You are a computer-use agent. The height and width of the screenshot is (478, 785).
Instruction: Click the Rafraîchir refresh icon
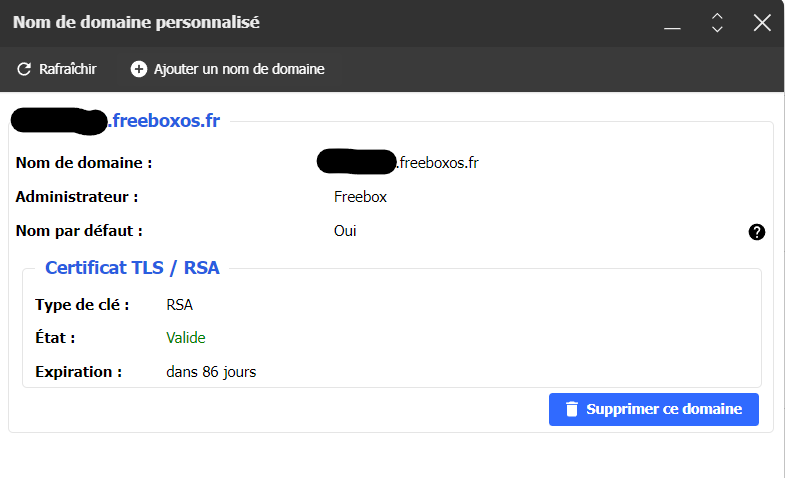point(24,69)
